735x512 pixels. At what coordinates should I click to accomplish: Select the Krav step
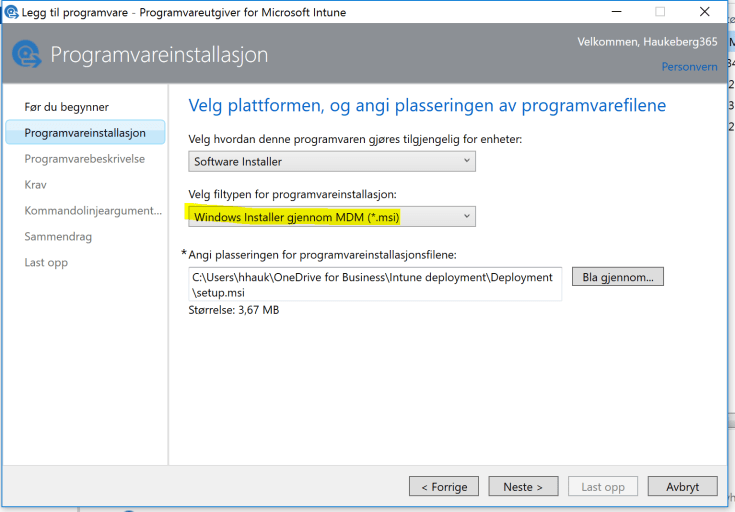36,185
